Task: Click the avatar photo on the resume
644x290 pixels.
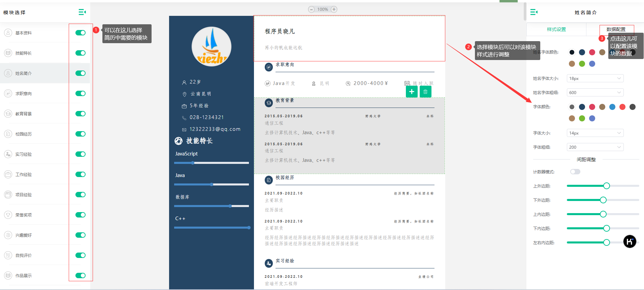Action: 212,47
